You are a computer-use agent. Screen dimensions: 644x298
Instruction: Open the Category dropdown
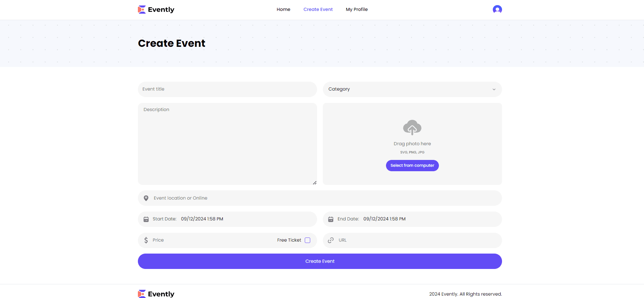click(x=406, y=89)
